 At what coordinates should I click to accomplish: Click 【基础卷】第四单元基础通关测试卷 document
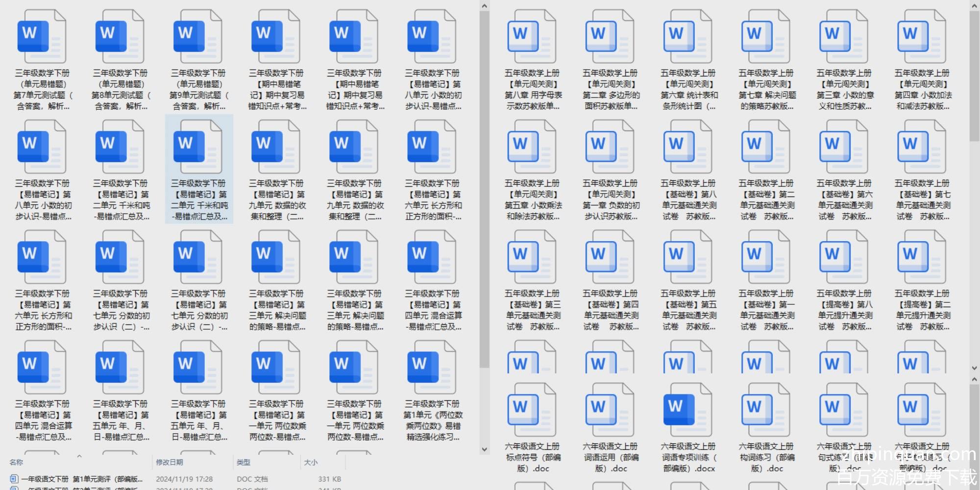611,281
